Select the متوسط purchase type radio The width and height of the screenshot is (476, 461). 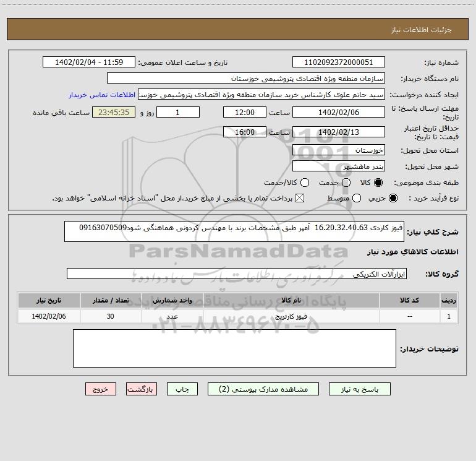click(x=357, y=198)
